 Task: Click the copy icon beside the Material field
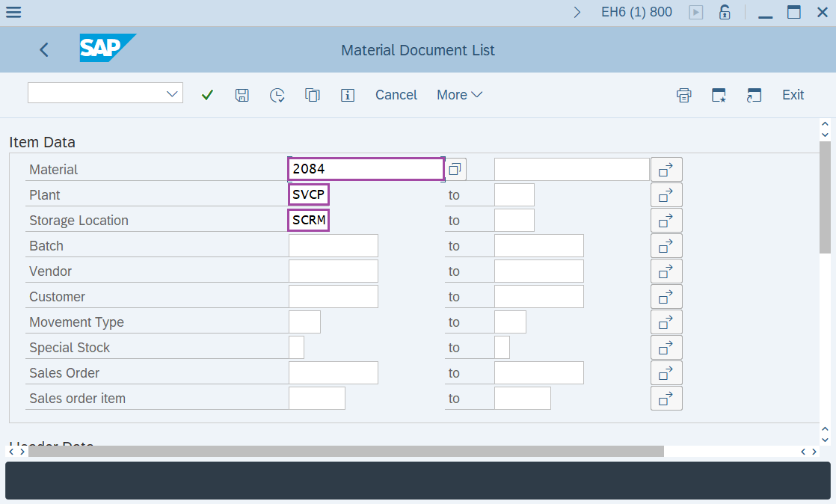pos(455,169)
